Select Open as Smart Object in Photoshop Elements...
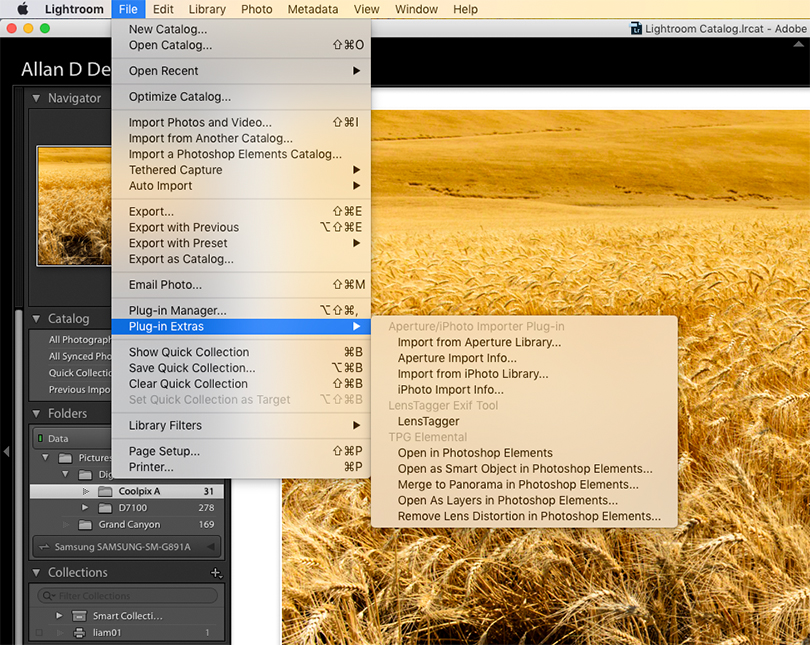This screenshot has width=810, height=645. [x=524, y=469]
